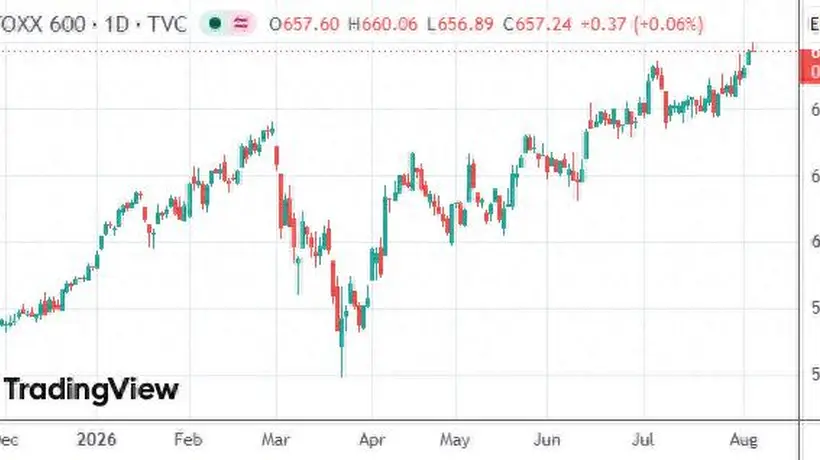The width and height of the screenshot is (820, 460).
Task: Click the TVC exchange label
Action: tap(167, 24)
